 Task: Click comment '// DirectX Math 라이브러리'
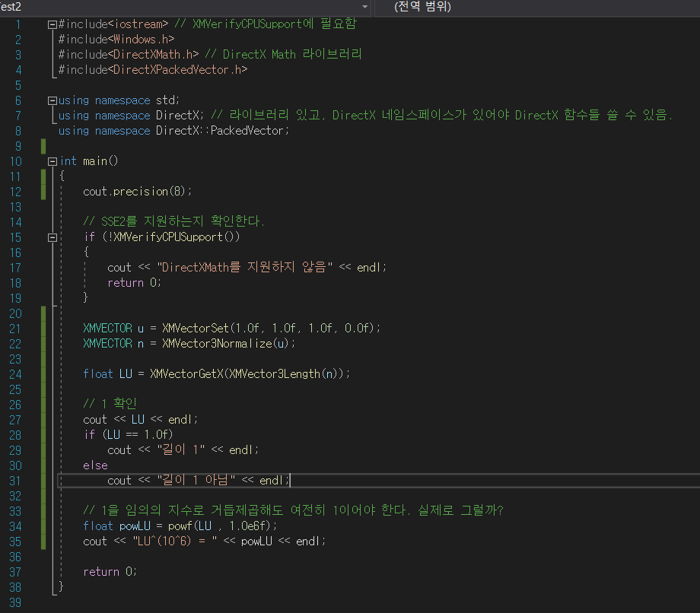point(283,55)
